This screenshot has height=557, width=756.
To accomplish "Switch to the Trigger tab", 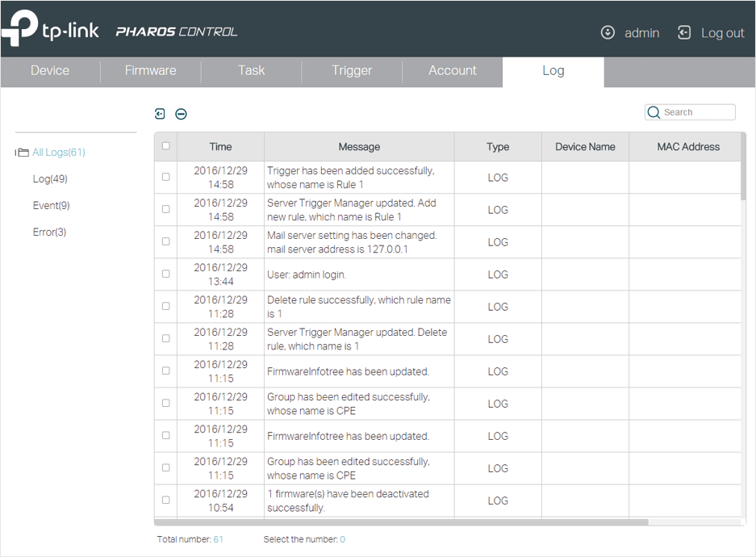I will pyautogui.click(x=352, y=71).
